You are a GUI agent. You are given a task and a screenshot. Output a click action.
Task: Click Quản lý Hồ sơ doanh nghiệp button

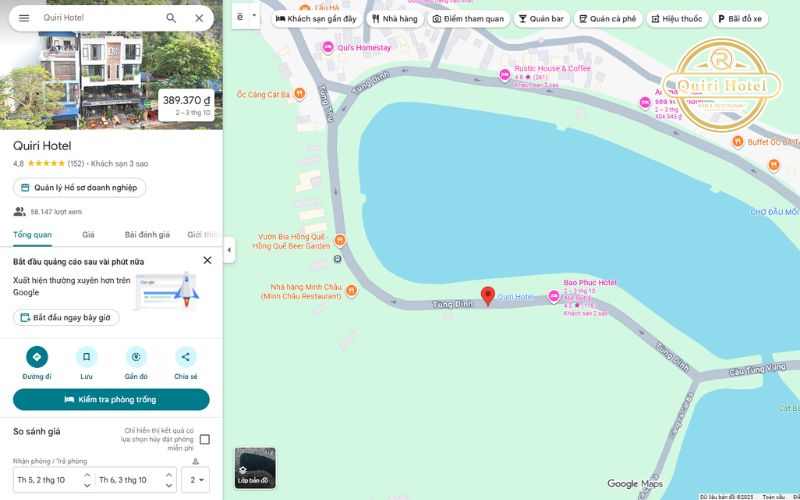pyautogui.click(x=80, y=187)
